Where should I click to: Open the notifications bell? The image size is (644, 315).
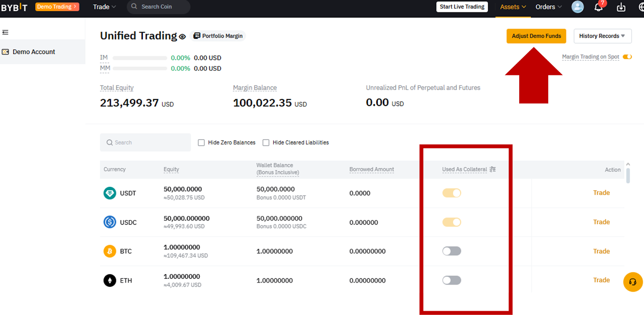tap(599, 7)
